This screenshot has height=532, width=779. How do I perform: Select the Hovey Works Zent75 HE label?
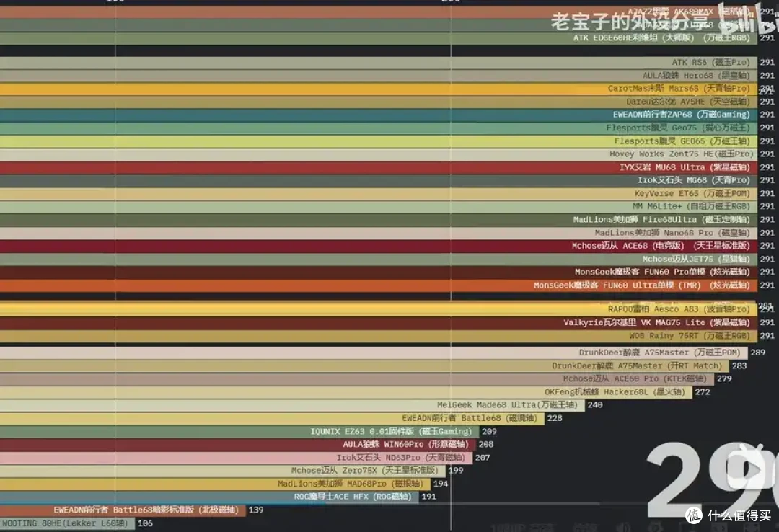(682, 154)
